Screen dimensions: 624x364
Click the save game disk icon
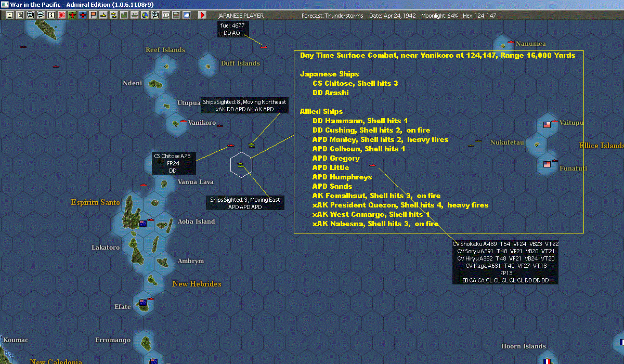click(x=9, y=15)
